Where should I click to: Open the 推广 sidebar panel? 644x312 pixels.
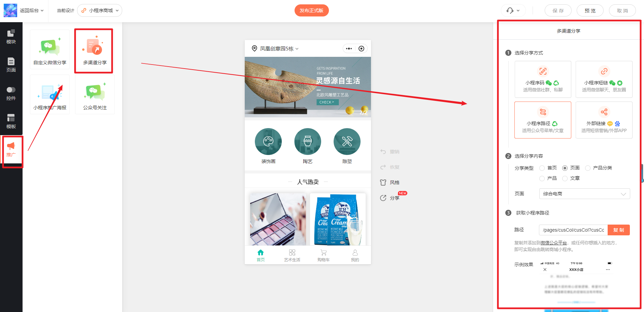click(x=11, y=150)
